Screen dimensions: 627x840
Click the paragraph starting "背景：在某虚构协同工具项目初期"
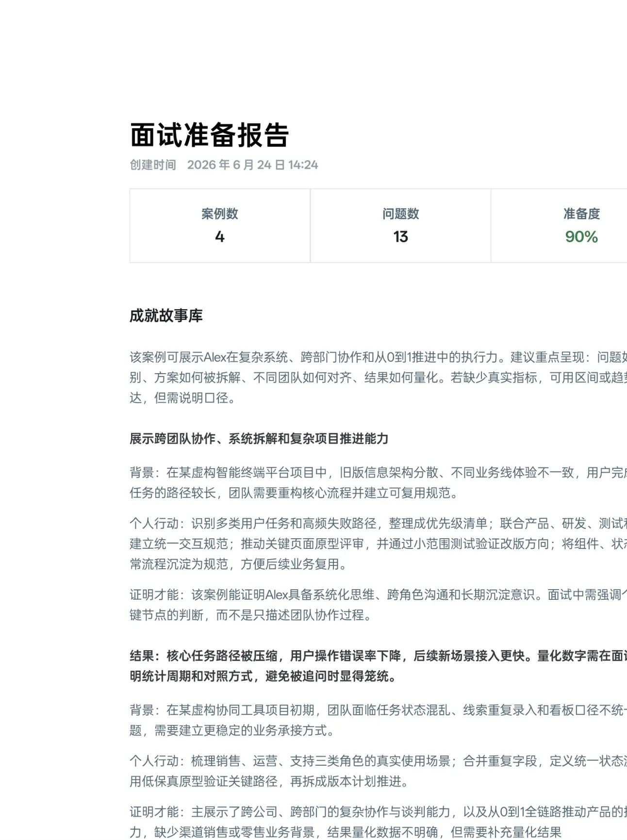coord(378,720)
